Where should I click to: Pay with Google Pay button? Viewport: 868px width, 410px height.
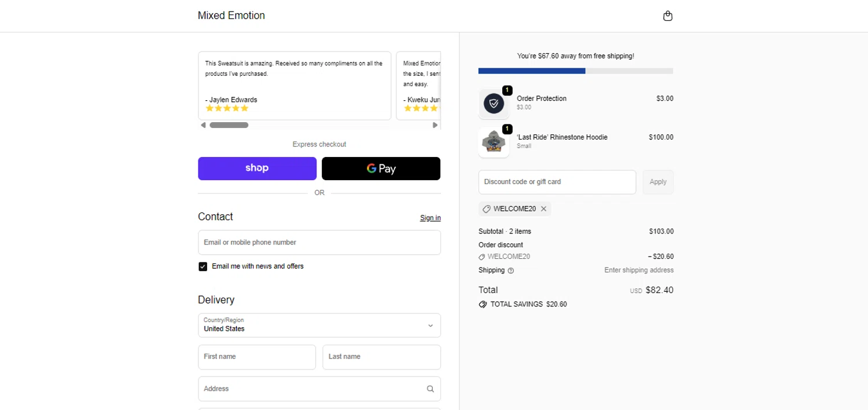tap(381, 169)
